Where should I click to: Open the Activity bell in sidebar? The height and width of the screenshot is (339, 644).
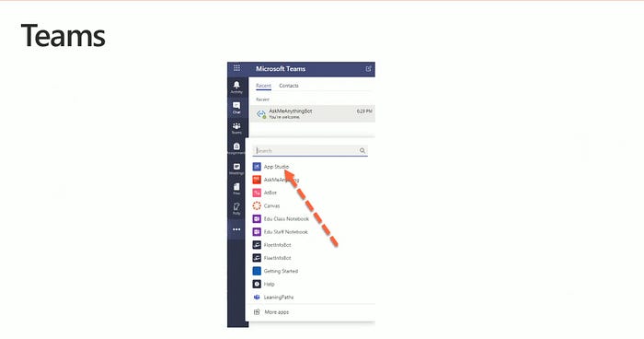coord(236,87)
